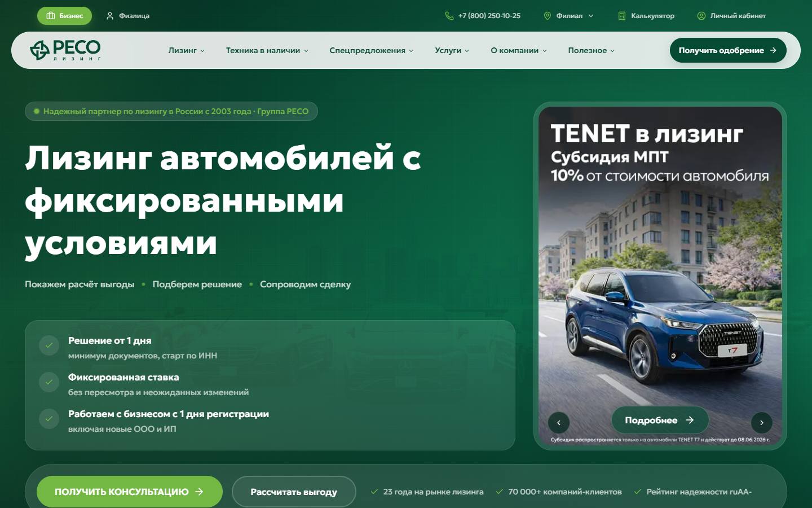Click the location pin icon beside Филиал

pos(547,16)
